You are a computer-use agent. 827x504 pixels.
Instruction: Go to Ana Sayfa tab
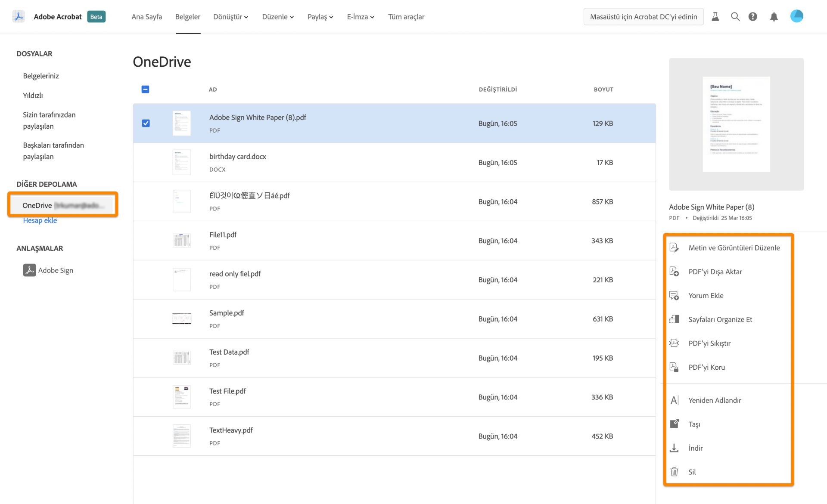[x=147, y=17]
